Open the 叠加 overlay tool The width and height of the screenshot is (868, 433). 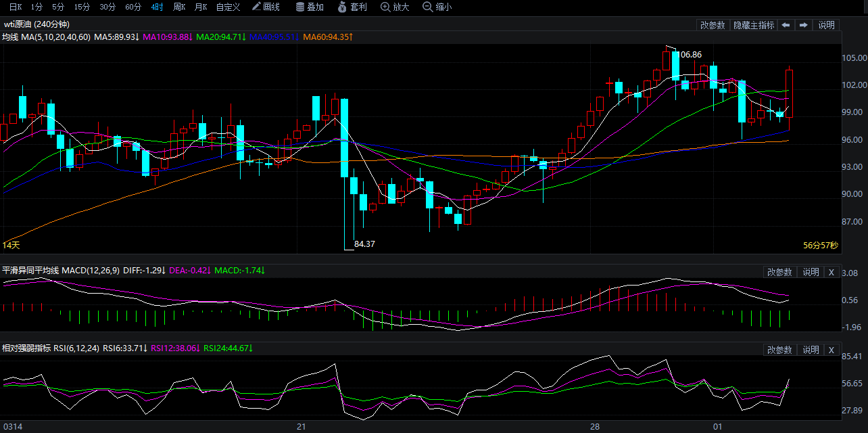[310, 7]
